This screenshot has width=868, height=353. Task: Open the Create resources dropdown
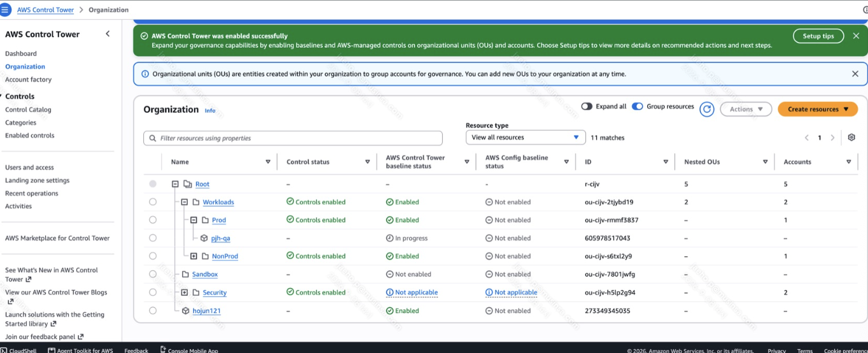pyautogui.click(x=818, y=110)
